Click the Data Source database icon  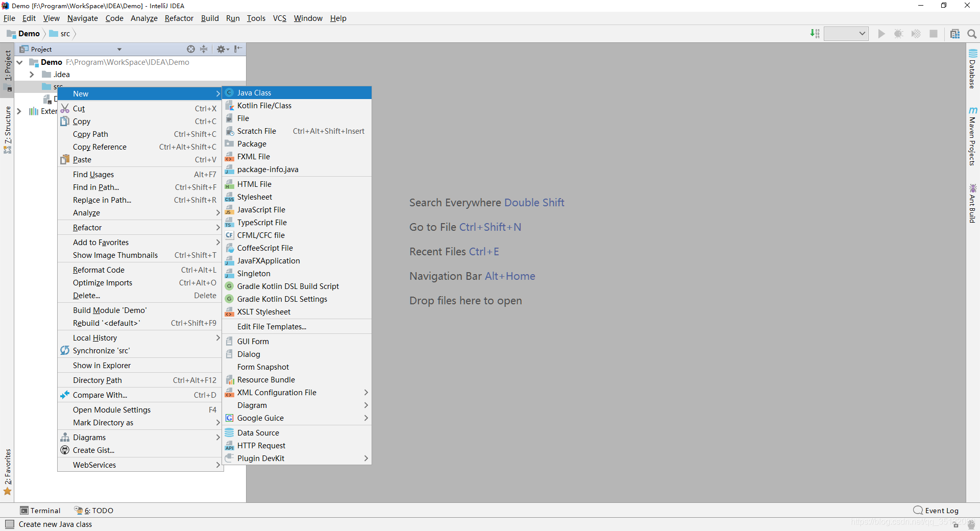tap(230, 433)
